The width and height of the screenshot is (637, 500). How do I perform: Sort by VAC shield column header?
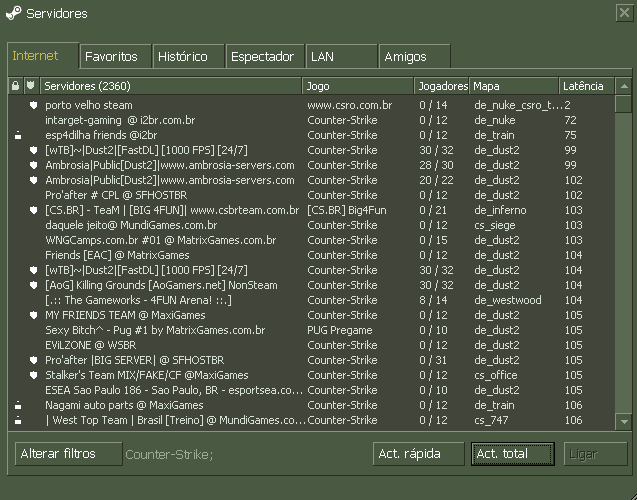31,86
